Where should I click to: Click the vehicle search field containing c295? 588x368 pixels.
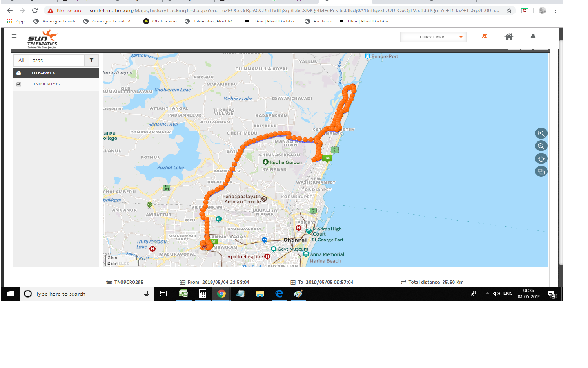click(57, 60)
